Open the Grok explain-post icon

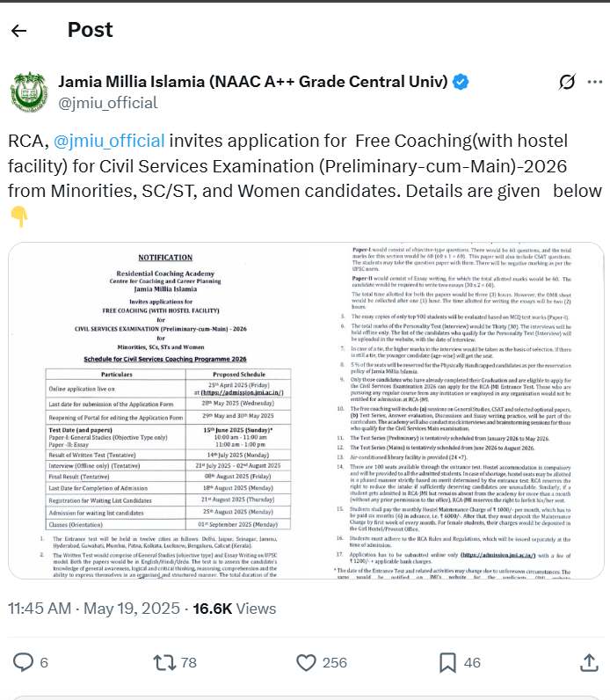(x=567, y=83)
